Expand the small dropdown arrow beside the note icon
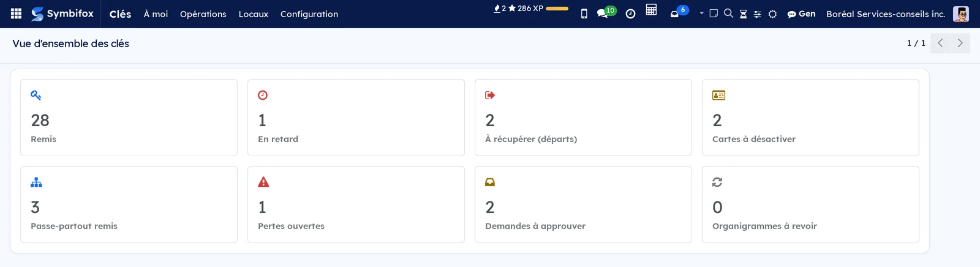 point(702,13)
